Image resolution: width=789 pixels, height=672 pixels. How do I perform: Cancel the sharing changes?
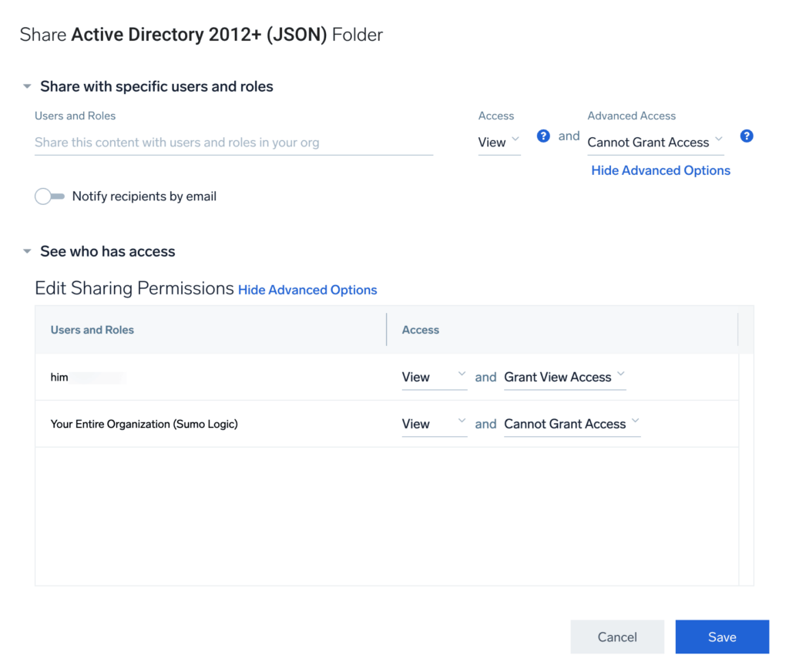click(616, 637)
